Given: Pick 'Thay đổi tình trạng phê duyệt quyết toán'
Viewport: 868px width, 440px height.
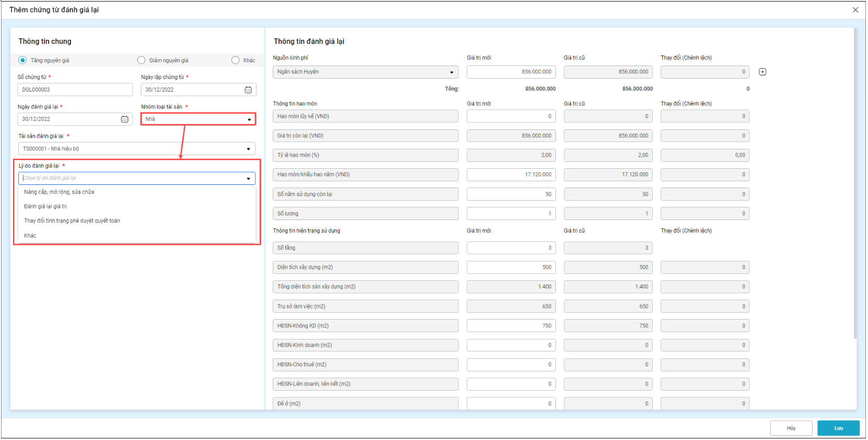Looking at the screenshot, I should pos(72,221).
